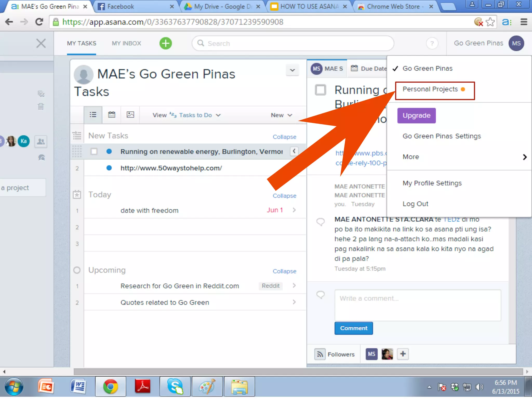
Task: Switch to MY INBOX tab
Action: pyautogui.click(x=127, y=43)
